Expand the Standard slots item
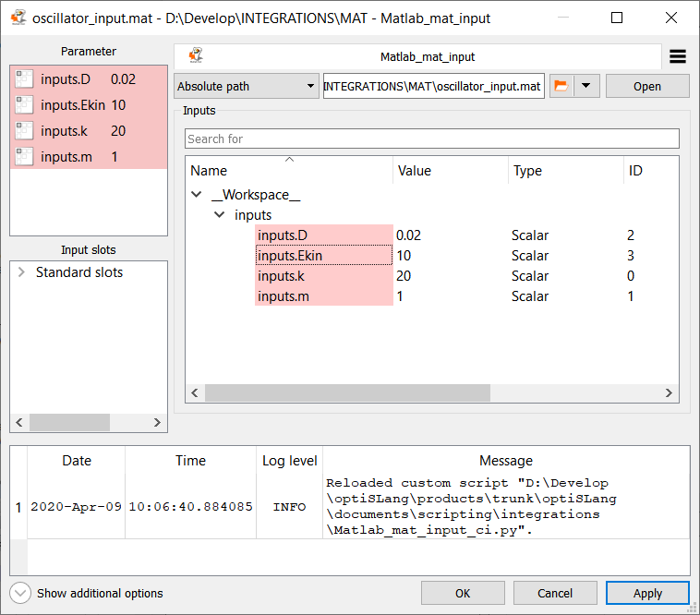The width and height of the screenshot is (700, 615). point(22,272)
